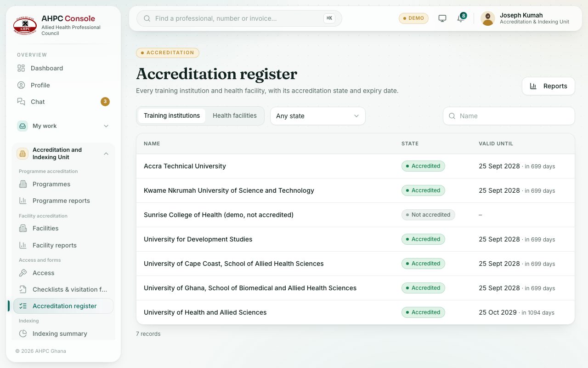Image resolution: width=588 pixels, height=368 pixels.
Task: Click the Facility reports chart icon
Action: (23, 245)
